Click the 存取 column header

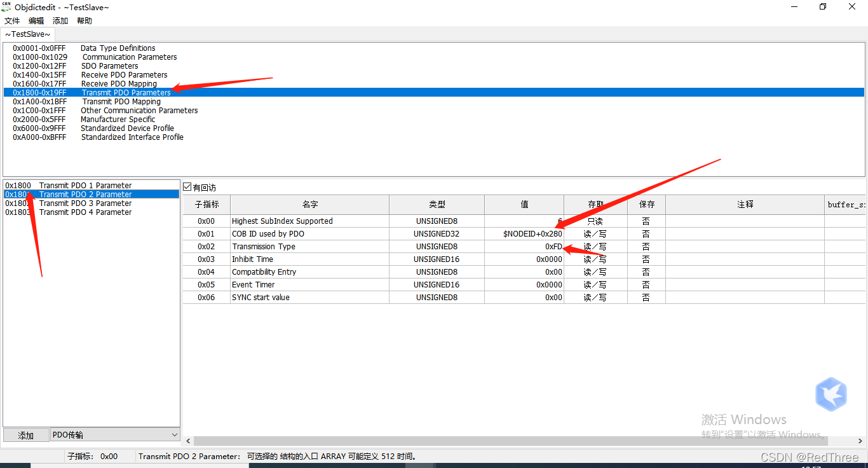pos(595,205)
